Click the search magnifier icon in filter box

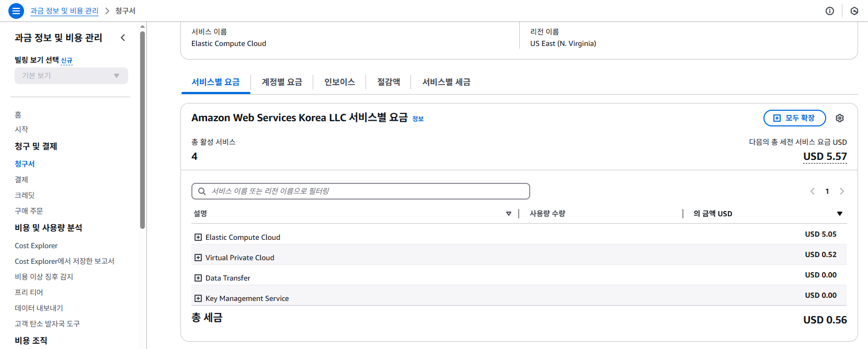(x=202, y=191)
